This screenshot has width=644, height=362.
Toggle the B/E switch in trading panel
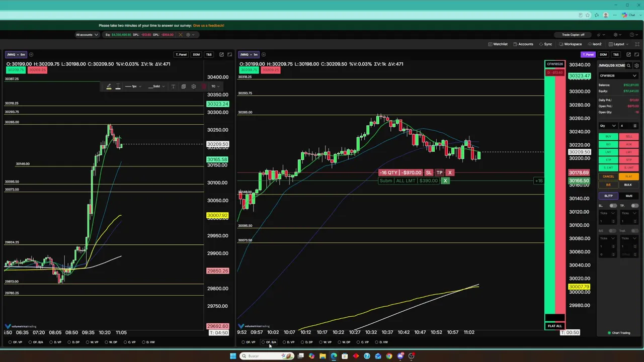click(613, 231)
